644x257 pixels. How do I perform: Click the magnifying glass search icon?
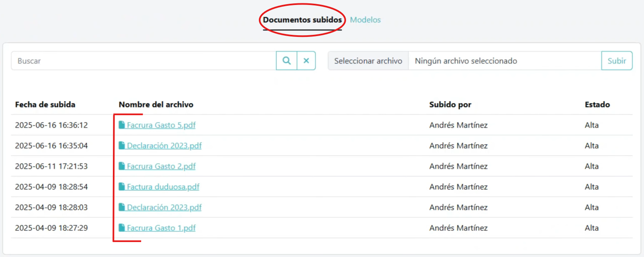pos(286,61)
